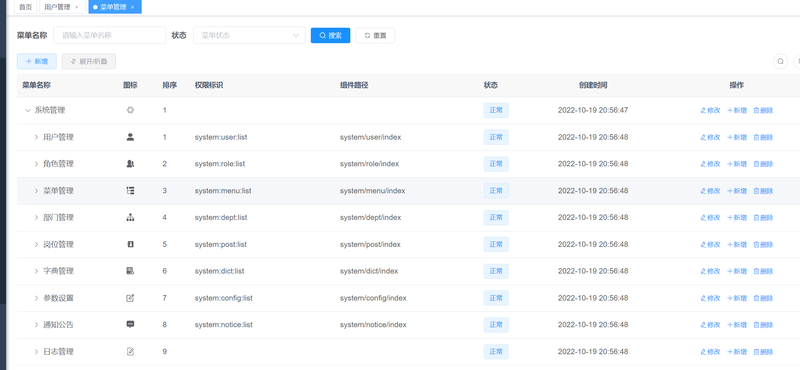This screenshot has height=370, width=800.
Task: Focus the 请输入菜单名称 input field
Action: (x=110, y=35)
